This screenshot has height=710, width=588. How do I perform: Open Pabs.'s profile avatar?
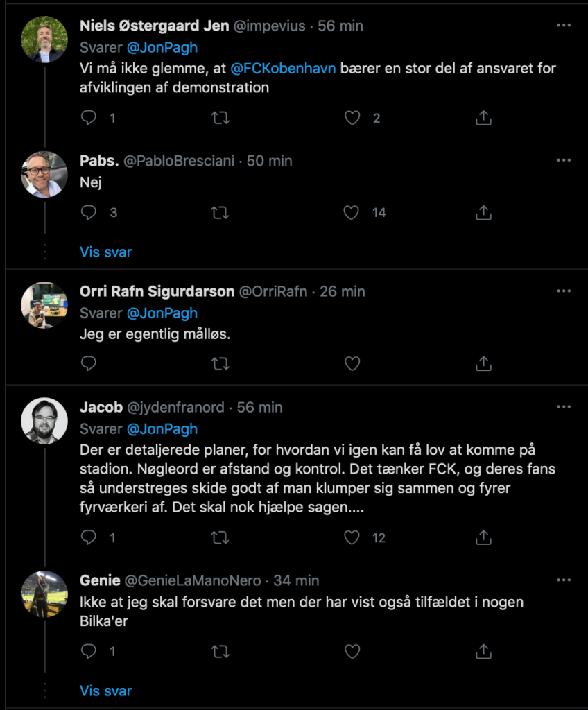tap(44, 174)
